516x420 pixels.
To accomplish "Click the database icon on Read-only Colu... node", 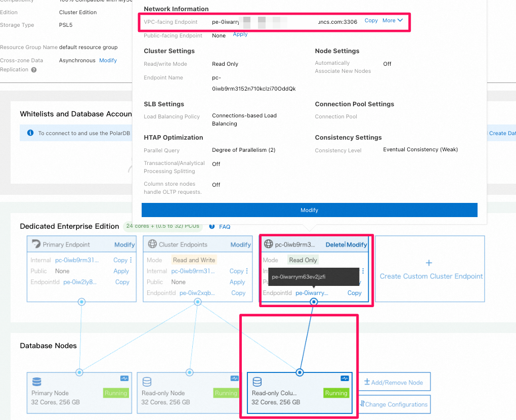I will click(x=257, y=382).
